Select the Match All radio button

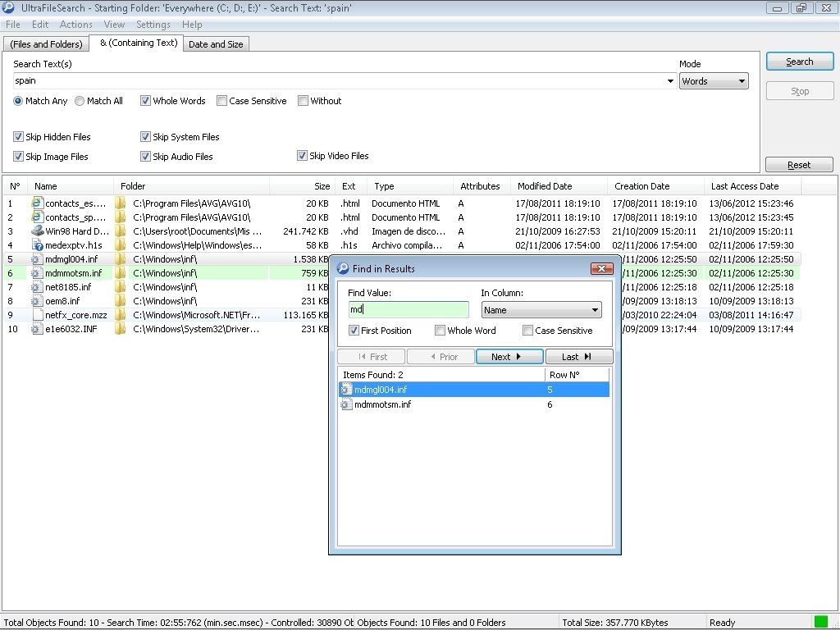(x=80, y=101)
